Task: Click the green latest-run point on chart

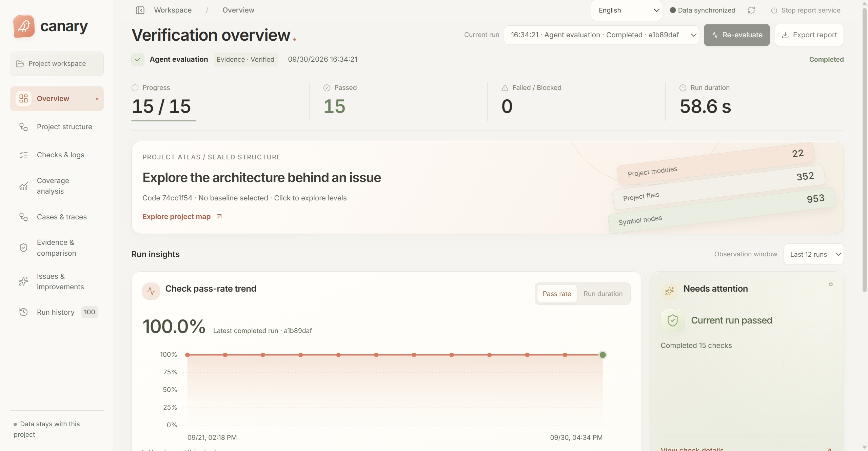Action: [603, 355]
